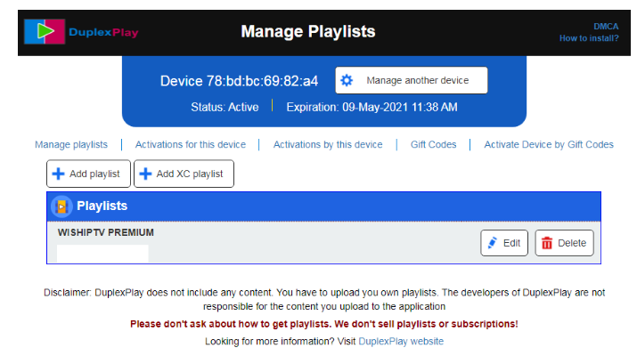The image size is (637, 364).
Task: Click the Manage Playlists page title
Action: click(308, 32)
